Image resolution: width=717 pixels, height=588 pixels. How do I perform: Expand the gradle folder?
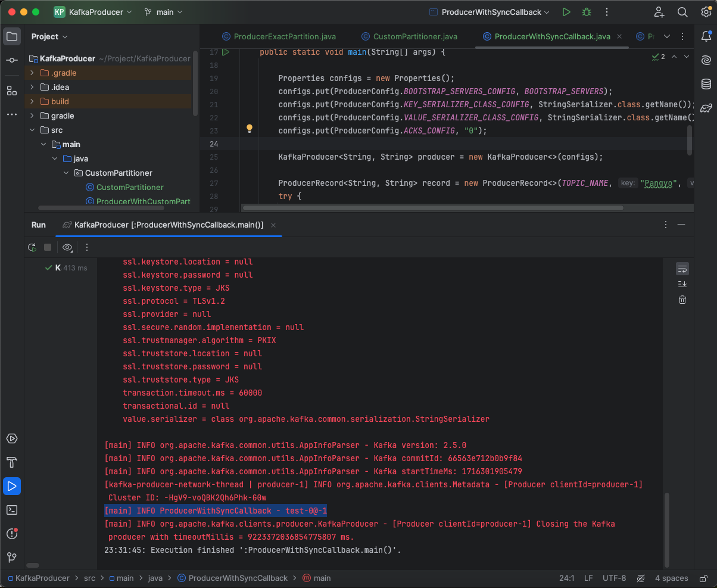[32, 116]
